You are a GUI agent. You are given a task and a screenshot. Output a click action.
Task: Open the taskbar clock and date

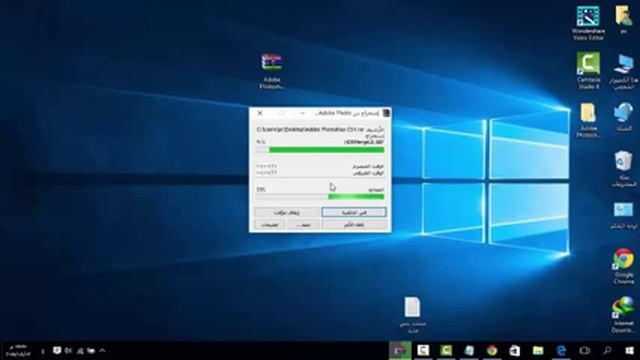pos(18,351)
